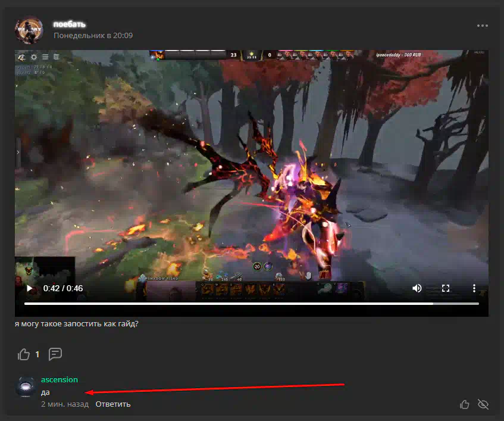The image size is (504, 421).
Task: Click the video progress bar to seek
Action: coord(238,303)
